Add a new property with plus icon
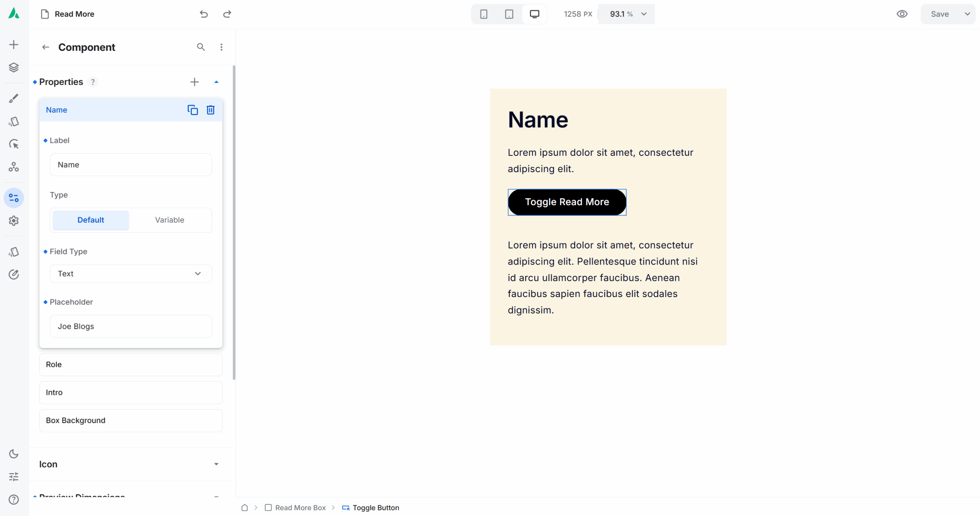Image resolution: width=980 pixels, height=516 pixels. point(194,82)
